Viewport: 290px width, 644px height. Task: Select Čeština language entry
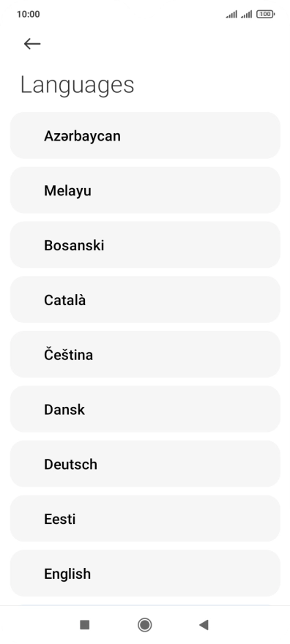pyautogui.click(x=145, y=354)
